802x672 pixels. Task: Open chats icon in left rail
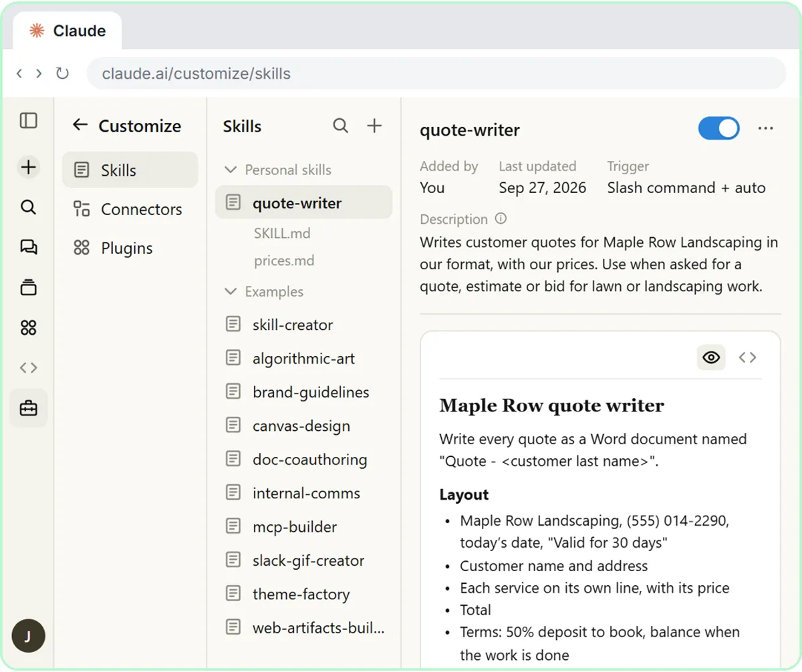pyautogui.click(x=28, y=248)
